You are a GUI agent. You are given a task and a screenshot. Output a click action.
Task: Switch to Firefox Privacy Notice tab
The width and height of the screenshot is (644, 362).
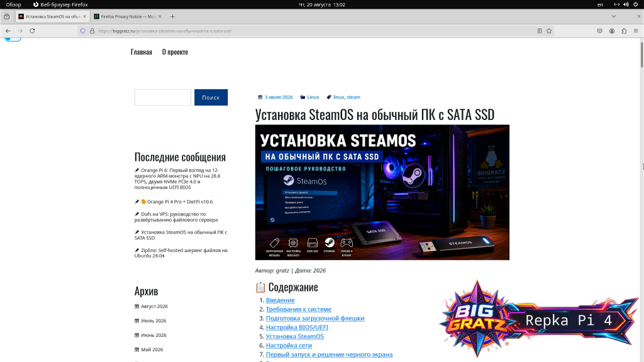[x=128, y=16]
